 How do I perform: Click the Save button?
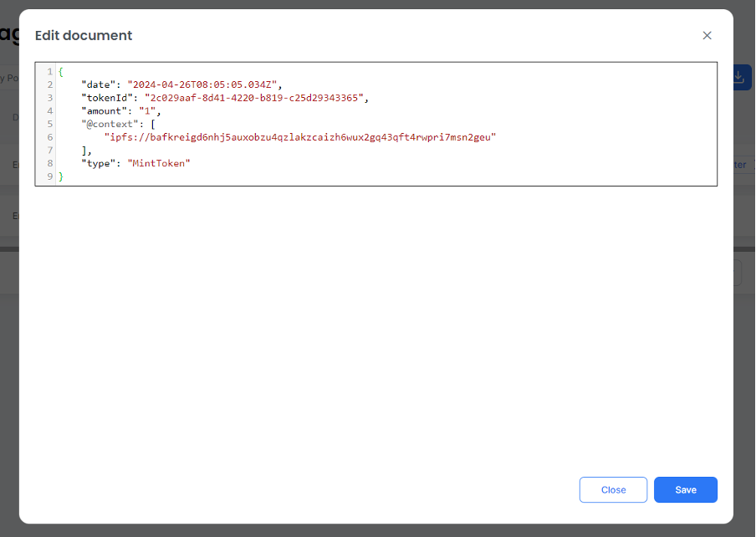click(x=685, y=490)
